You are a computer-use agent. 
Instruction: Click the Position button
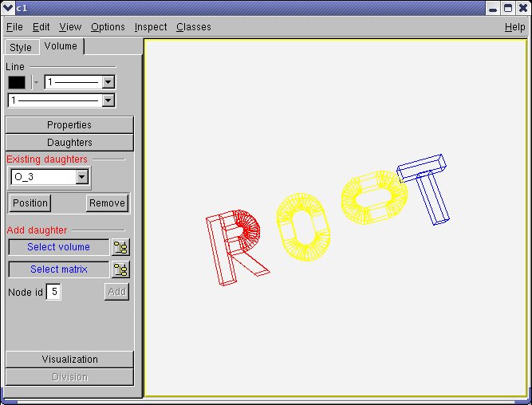(30, 203)
